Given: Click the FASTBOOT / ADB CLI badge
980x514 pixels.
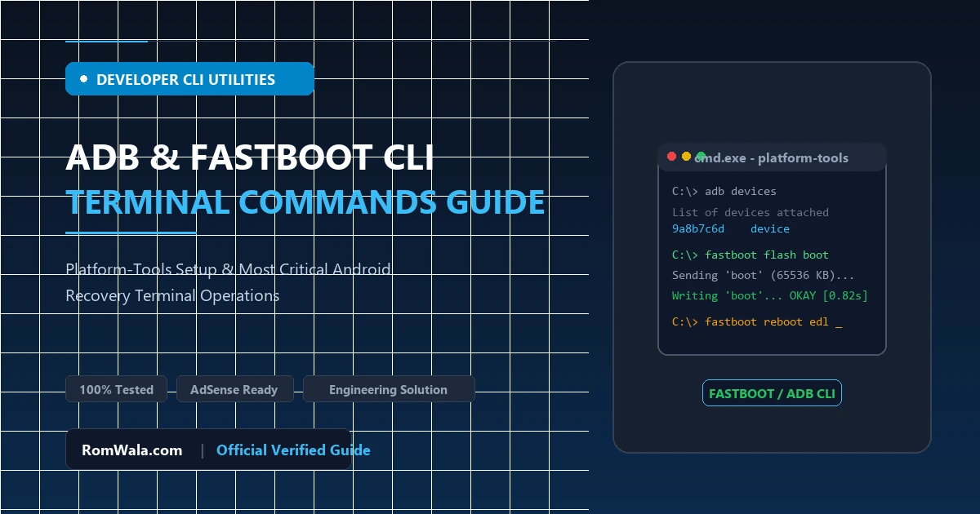Looking at the screenshot, I should [x=772, y=393].
